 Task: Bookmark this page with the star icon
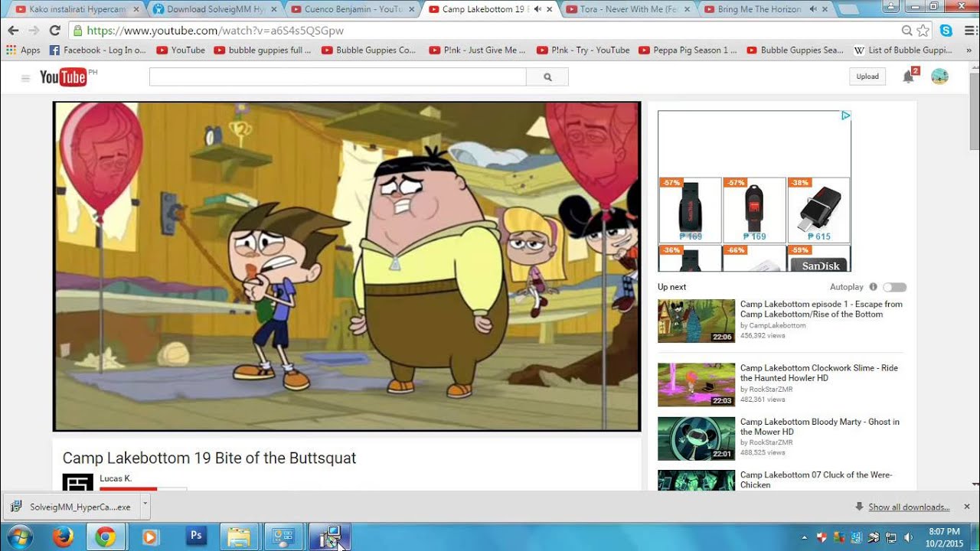pyautogui.click(x=923, y=31)
